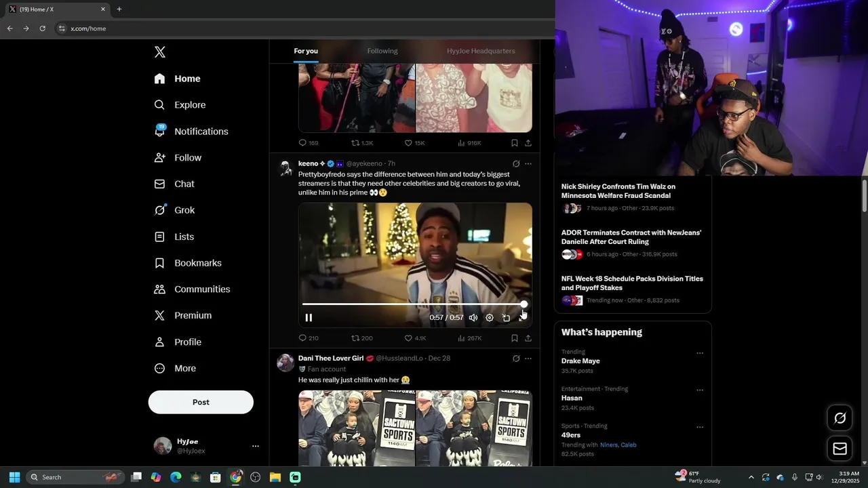Screen dimensions: 868x488
Task: Open OBS Studio from the taskbar
Action: coord(255,477)
